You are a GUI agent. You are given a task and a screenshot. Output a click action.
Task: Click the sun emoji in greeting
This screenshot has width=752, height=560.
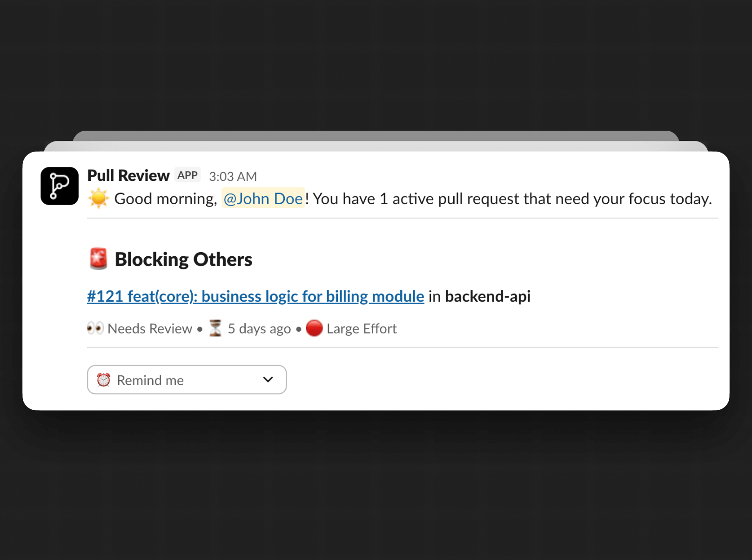(99, 199)
